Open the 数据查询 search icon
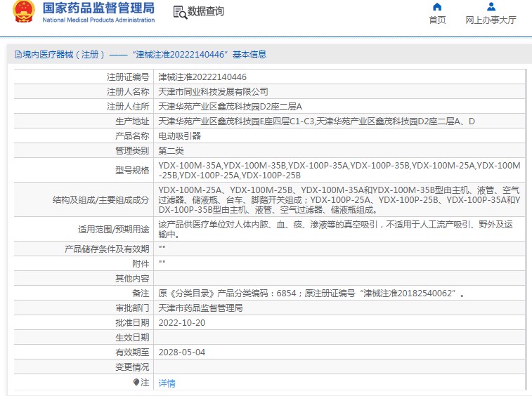 (x=180, y=12)
